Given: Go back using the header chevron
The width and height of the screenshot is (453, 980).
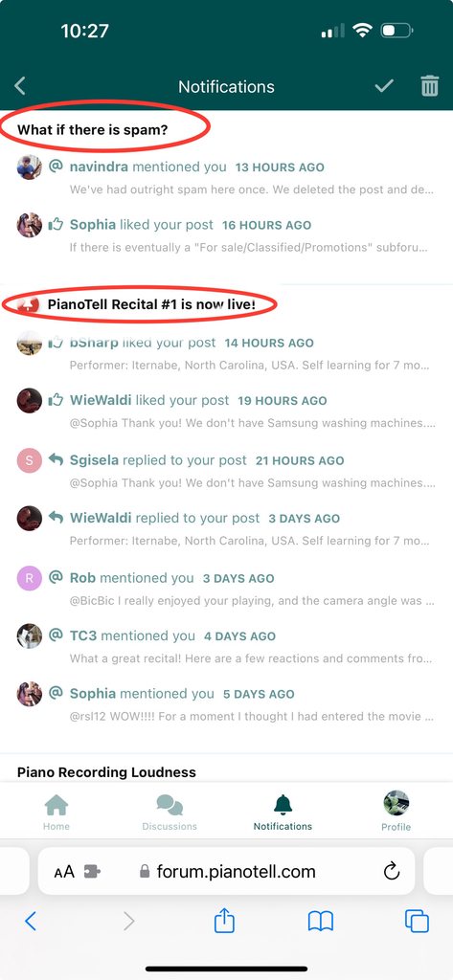Looking at the screenshot, I should tap(20, 85).
